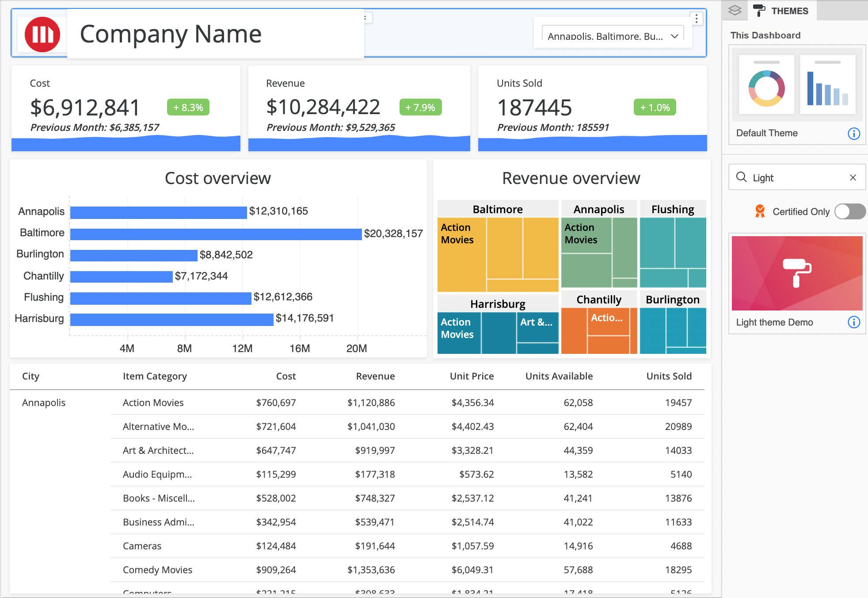Sort table by Units Sold column header
868x598 pixels.
coord(669,376)
